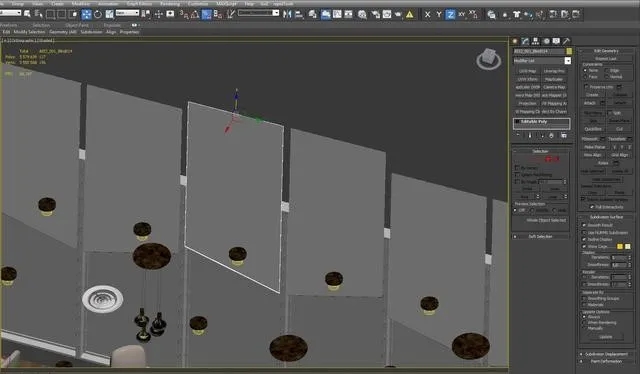The height and width of the screenshot is (374, 640).
Task: Restrict transform to Y axis
Action: click(439, 15)
